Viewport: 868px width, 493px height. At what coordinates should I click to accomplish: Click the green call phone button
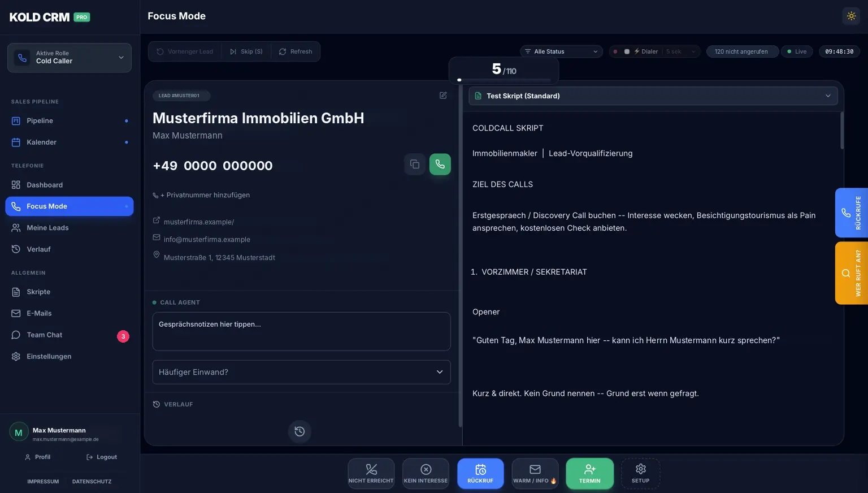click(440, 165)
